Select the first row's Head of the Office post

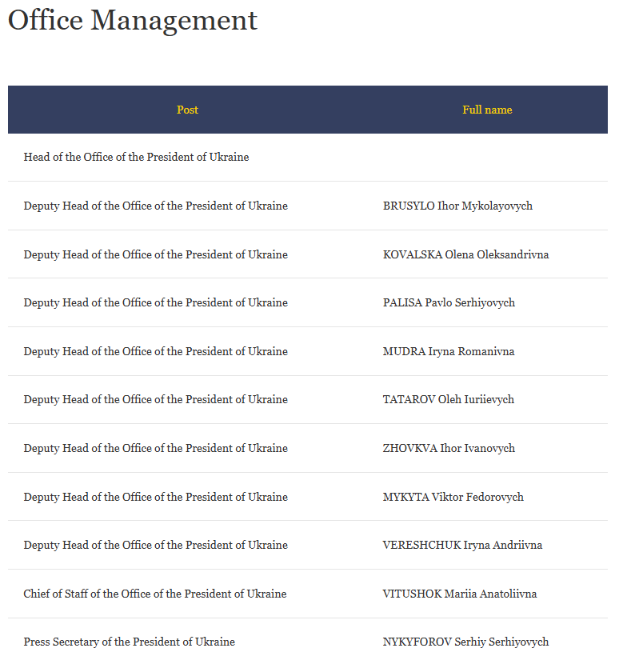[x=136, y=158]
